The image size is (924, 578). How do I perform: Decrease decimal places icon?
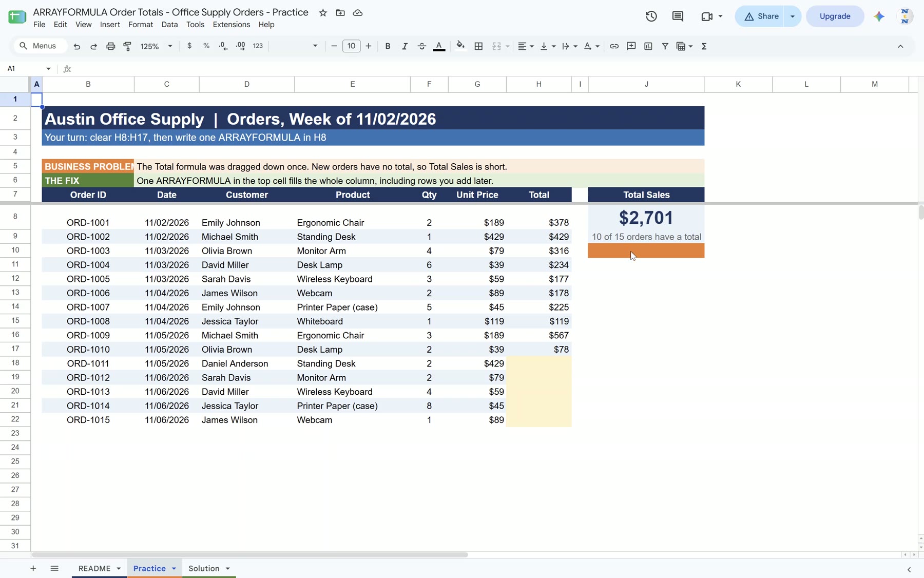tap(223, 46)
